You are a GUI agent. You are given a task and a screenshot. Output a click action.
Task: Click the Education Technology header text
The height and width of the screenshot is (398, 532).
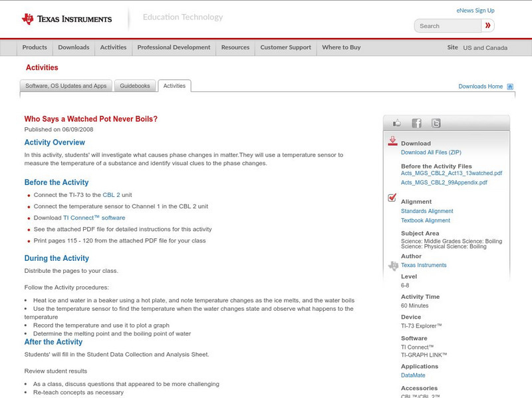[x=183, y=17]
